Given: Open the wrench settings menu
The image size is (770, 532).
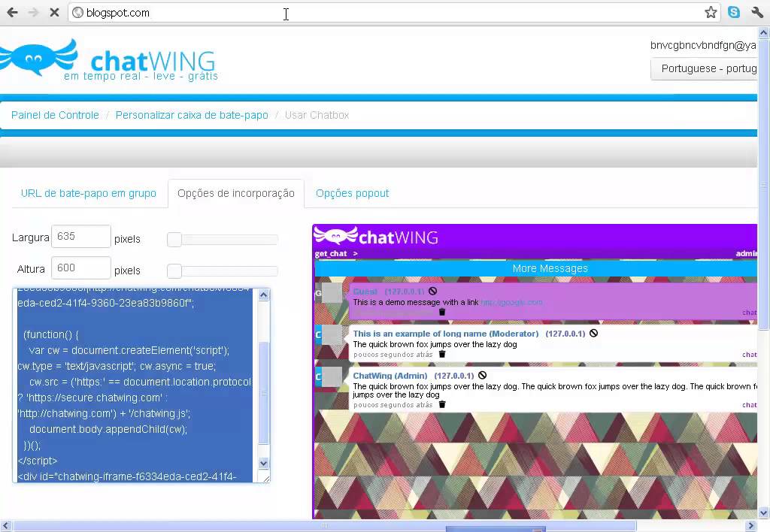Looking at the screenshot, I should click(756, 12).
